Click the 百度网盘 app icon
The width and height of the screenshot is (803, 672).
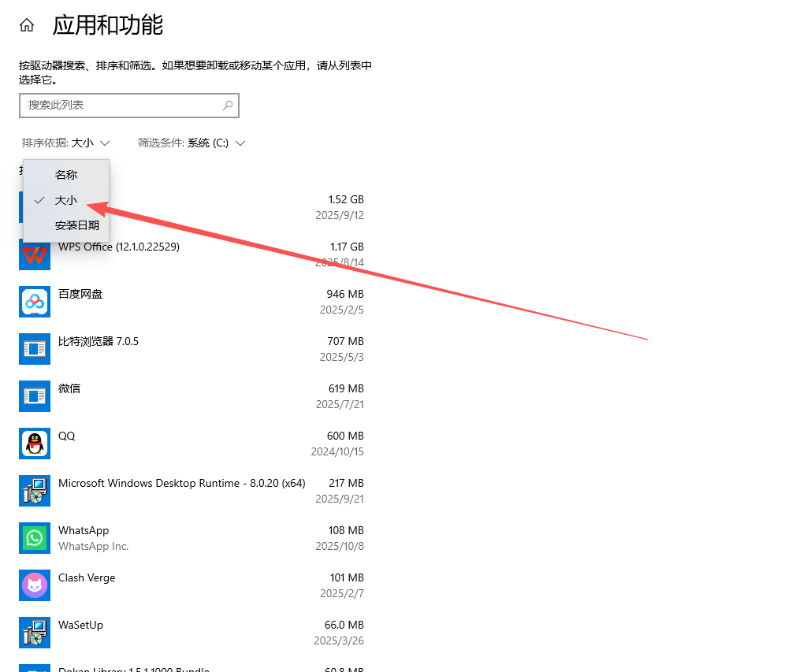(x=35, y=302)
